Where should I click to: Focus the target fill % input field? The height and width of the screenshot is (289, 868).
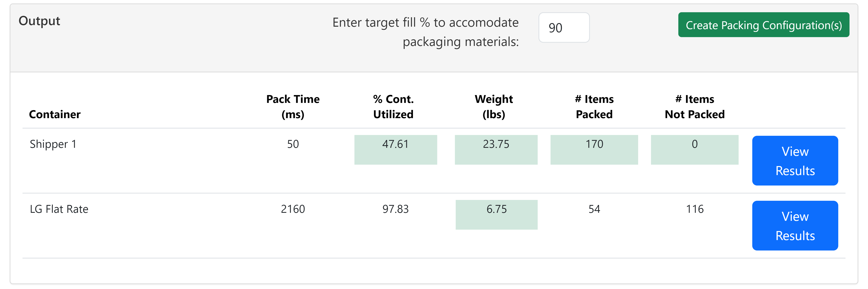pyautogui.click(x=564, y=28)
